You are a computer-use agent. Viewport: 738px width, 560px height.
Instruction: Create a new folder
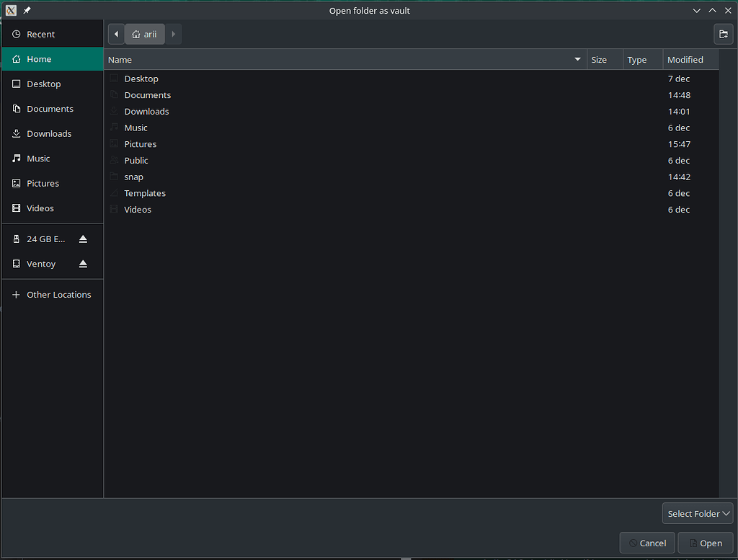click(723, 34)
